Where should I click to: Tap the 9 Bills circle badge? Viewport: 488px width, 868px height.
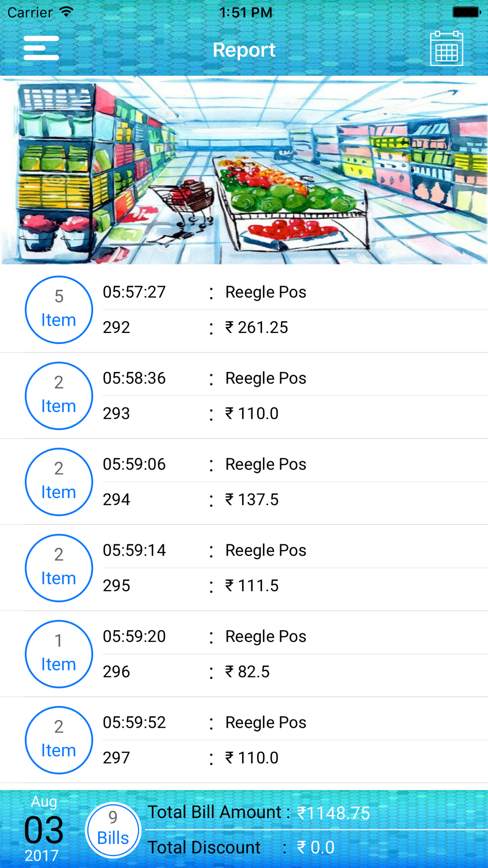click(113, 830)
